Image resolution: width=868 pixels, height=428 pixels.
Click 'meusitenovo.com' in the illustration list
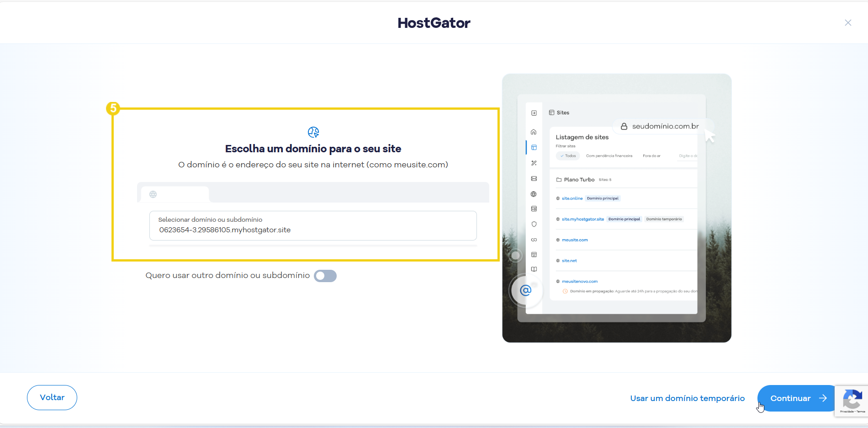(580, 282)
